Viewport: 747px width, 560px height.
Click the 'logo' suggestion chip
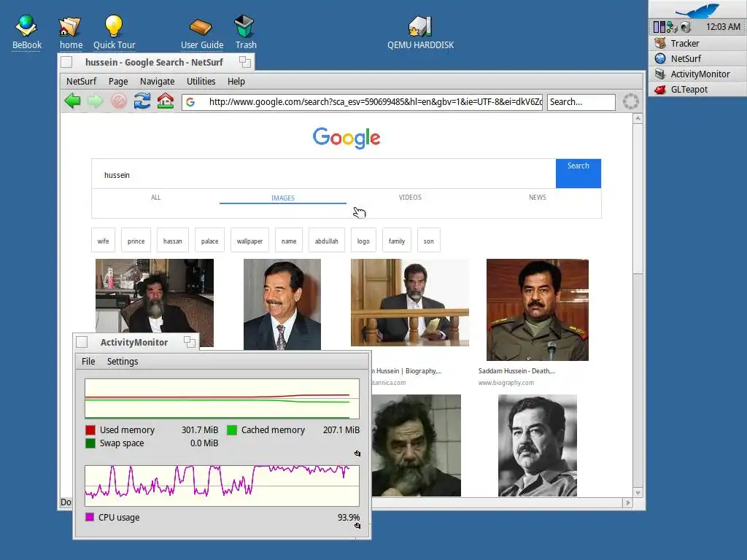[x=363, y=239]
